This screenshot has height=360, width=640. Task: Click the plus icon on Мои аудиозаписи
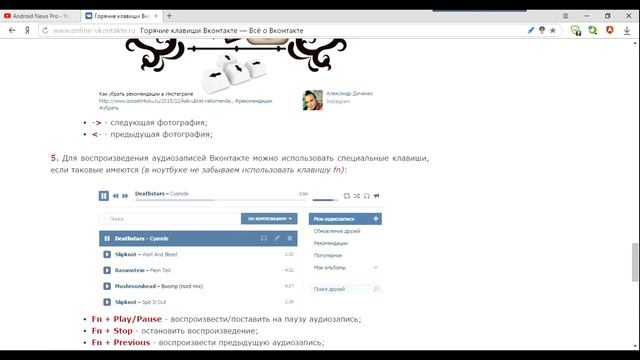pyautogui.click(x=376, y=219)
